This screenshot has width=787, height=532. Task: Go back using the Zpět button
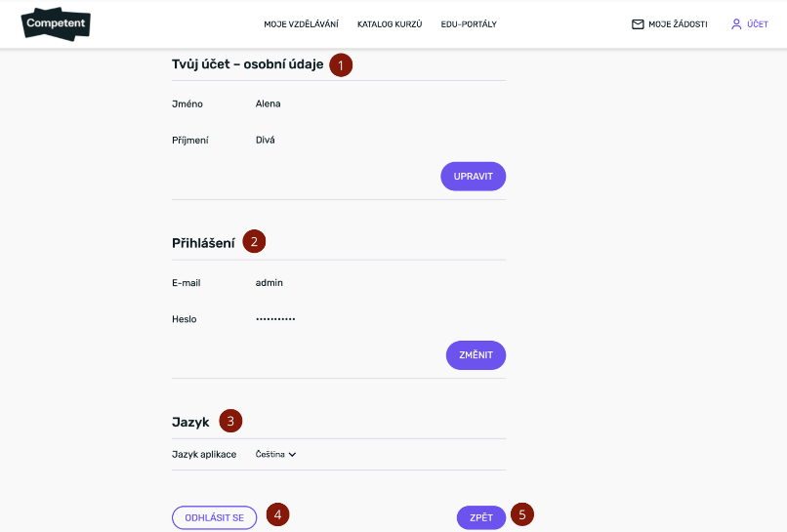pos(480,517)
